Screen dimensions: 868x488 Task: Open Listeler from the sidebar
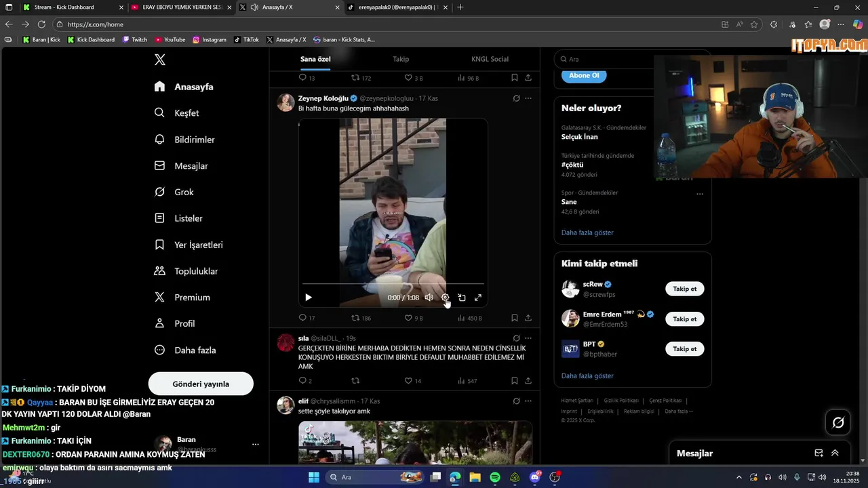178,218
